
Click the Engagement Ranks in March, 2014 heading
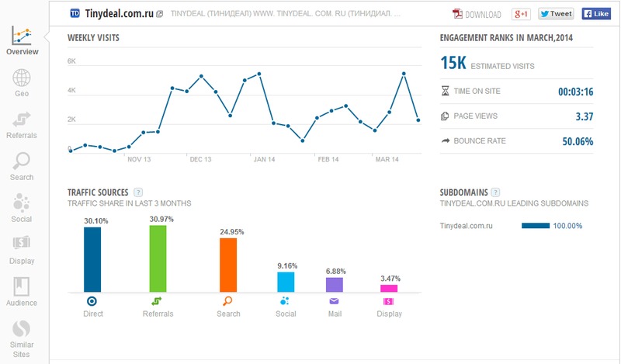coord(506,38)
